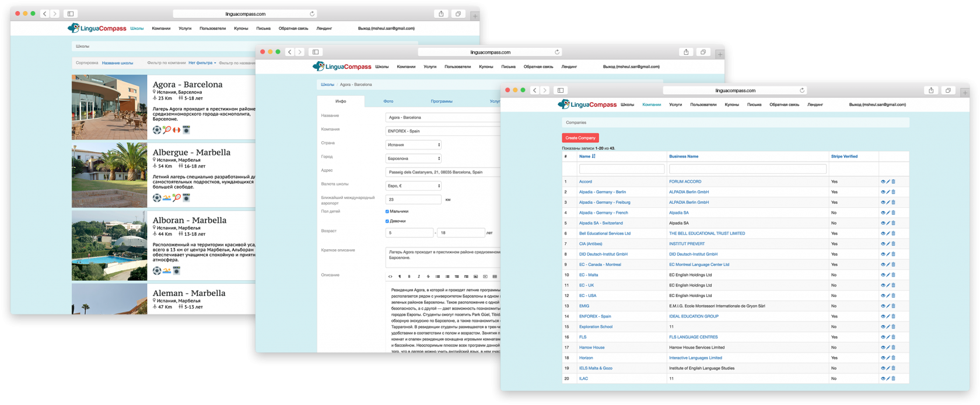Delete the Accord company via trash icon
The image size is (980, 405).
click(893, 181)
